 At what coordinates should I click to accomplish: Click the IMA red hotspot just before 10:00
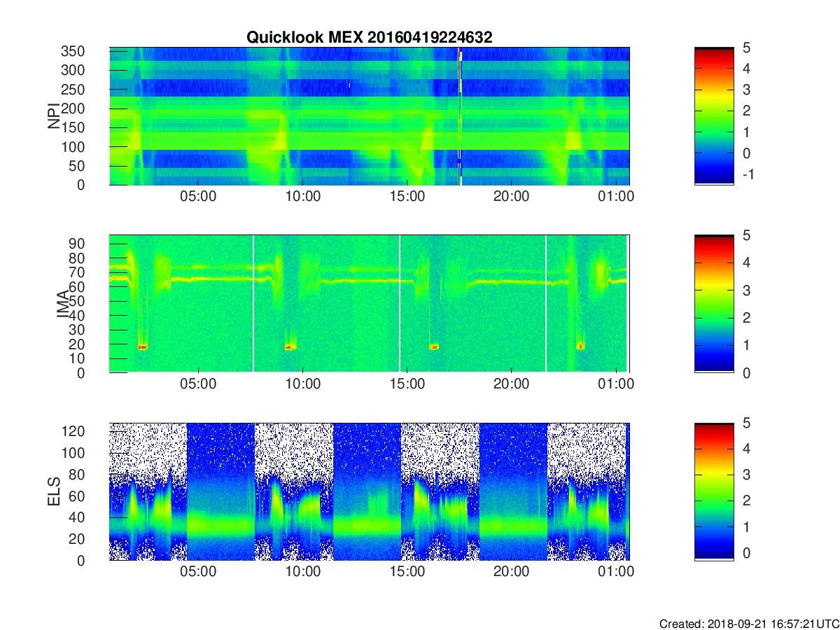(x=289, y=346)
